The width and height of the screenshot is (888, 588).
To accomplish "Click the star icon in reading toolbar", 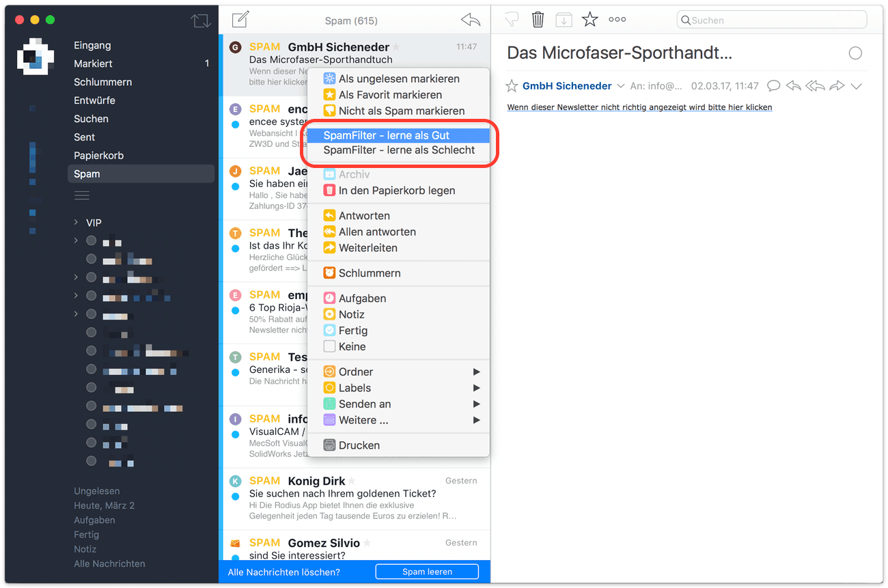I will tap(590, 20).
